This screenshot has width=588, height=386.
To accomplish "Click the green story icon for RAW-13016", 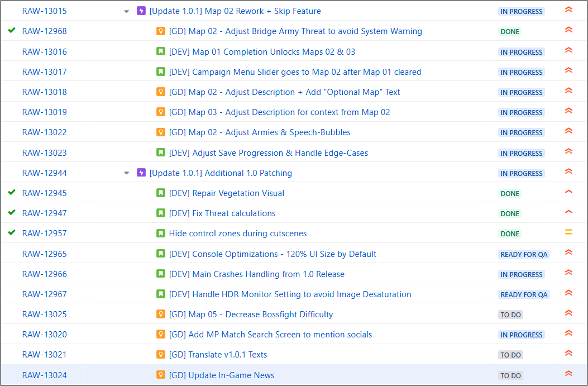I will tap(161, 52).
